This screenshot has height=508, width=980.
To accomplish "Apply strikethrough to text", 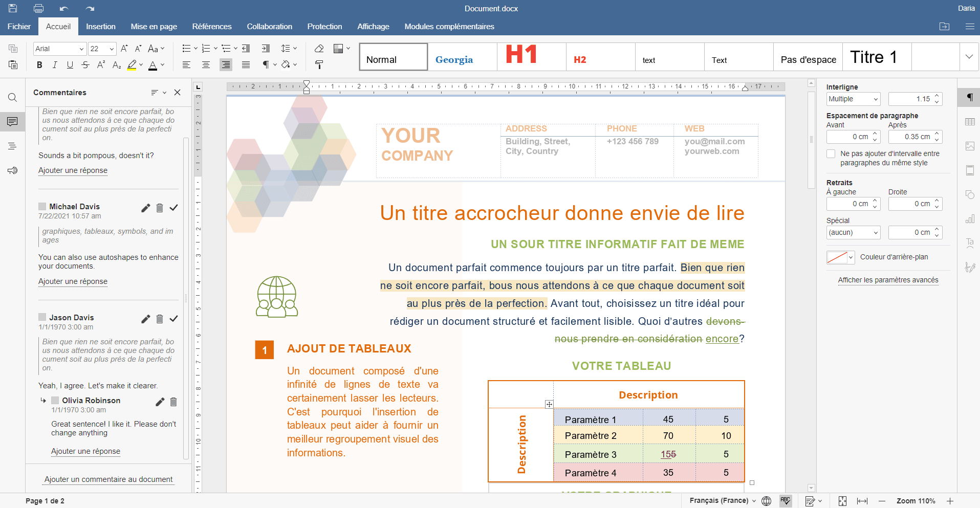I will coord(85,65).
